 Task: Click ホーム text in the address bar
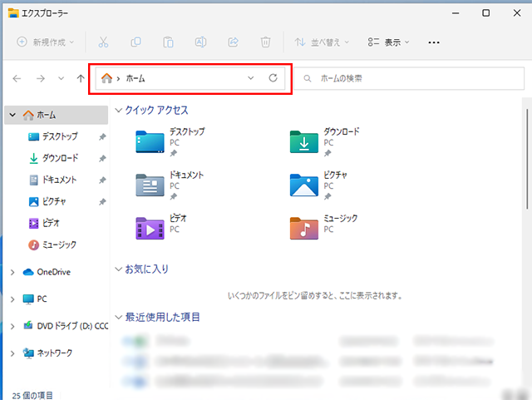pyautogui.click(x=135, y=78)
